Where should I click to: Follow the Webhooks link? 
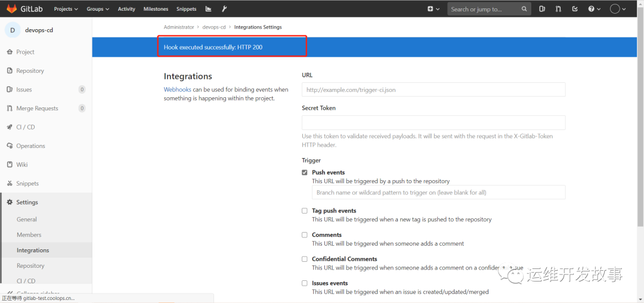178,89
